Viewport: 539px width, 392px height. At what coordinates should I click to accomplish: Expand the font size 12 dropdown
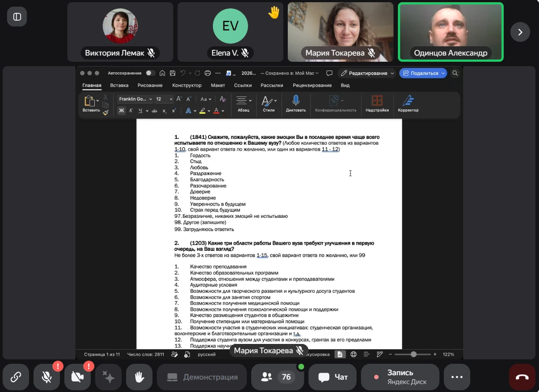(164, 99)
